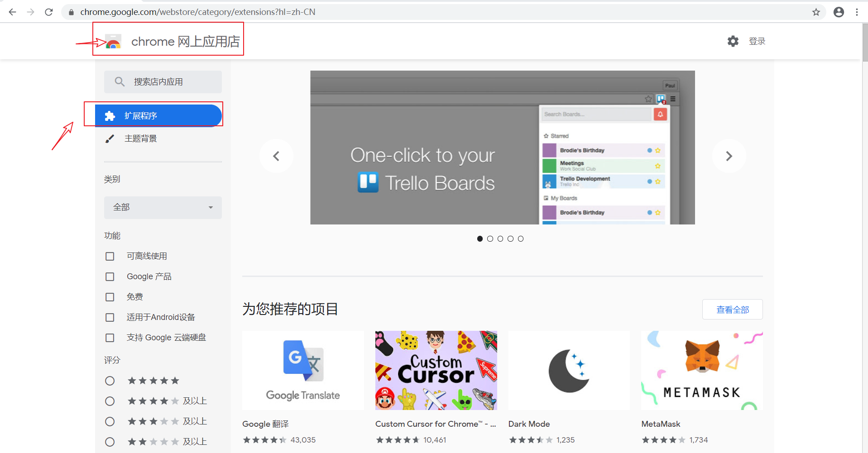The image size is (868, 453).
Task: Click the 为您推荐的项目 heading
Action: pyautogui.click(x=290, y=309)
